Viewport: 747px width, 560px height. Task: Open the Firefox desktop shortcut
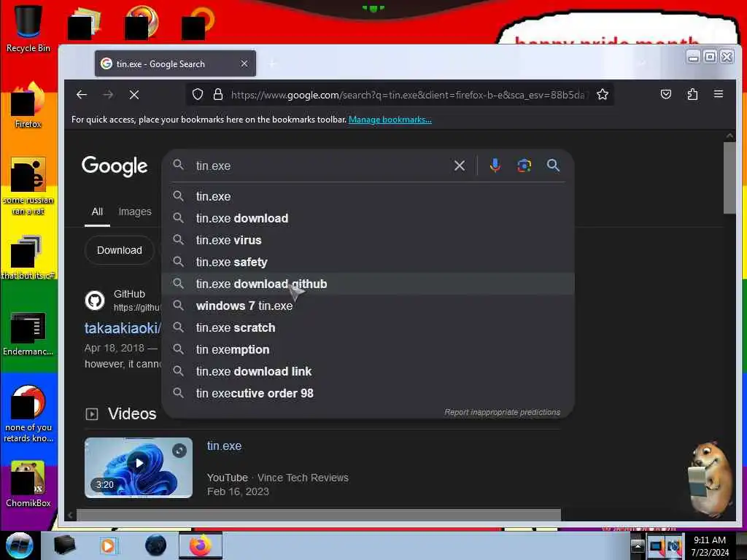point(28,105)
